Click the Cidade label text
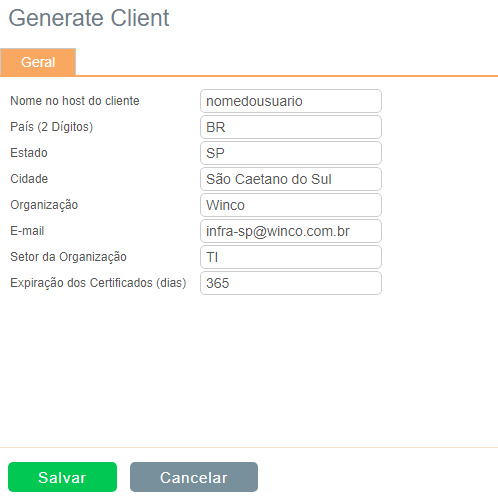Screen dimensions: 498x501 click(x=29, y=179)
